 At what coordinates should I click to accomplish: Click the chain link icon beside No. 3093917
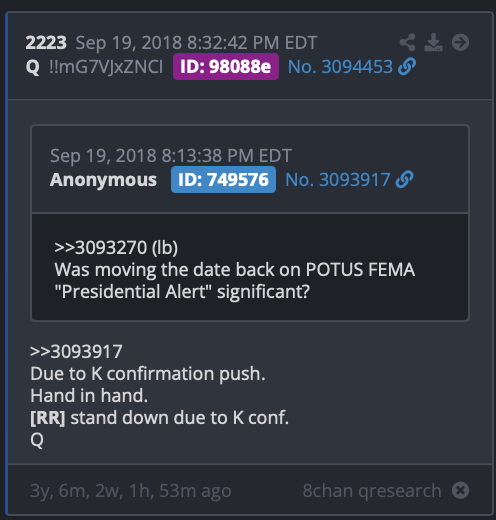tap(405, 179)
